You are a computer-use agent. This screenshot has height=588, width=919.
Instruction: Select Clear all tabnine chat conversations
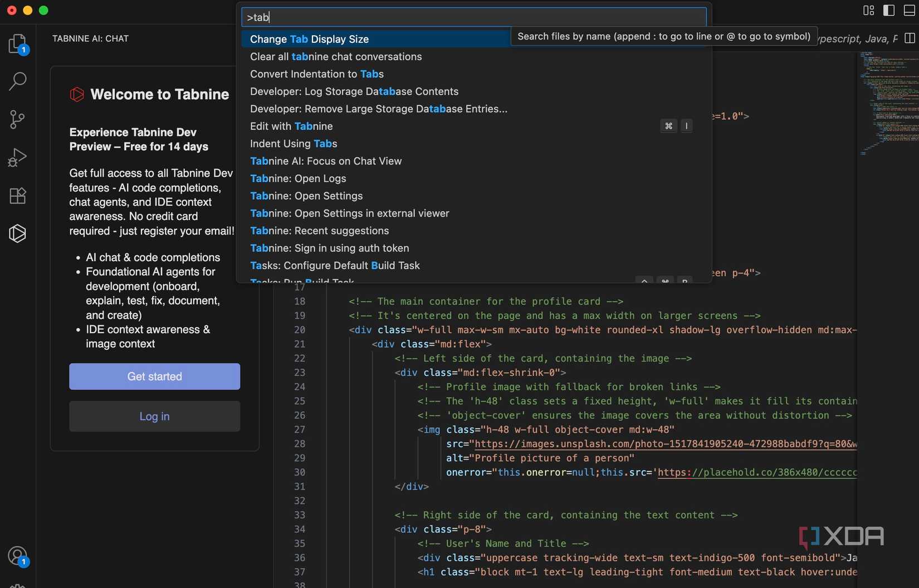[x=336, y=56]
